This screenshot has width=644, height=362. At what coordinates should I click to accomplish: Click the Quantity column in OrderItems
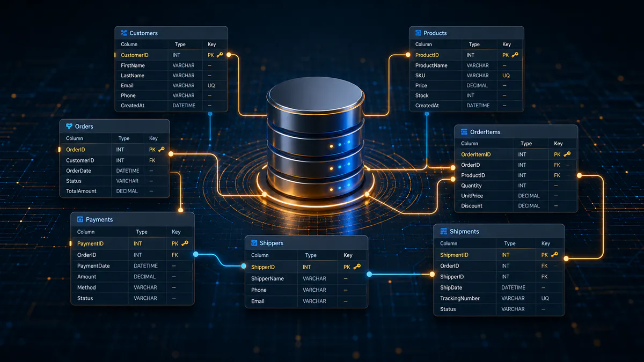click(x=472, y=186)
